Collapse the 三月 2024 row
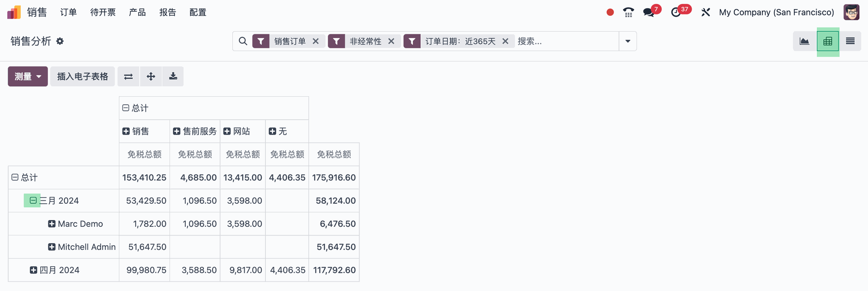 [x=33, y=200]
